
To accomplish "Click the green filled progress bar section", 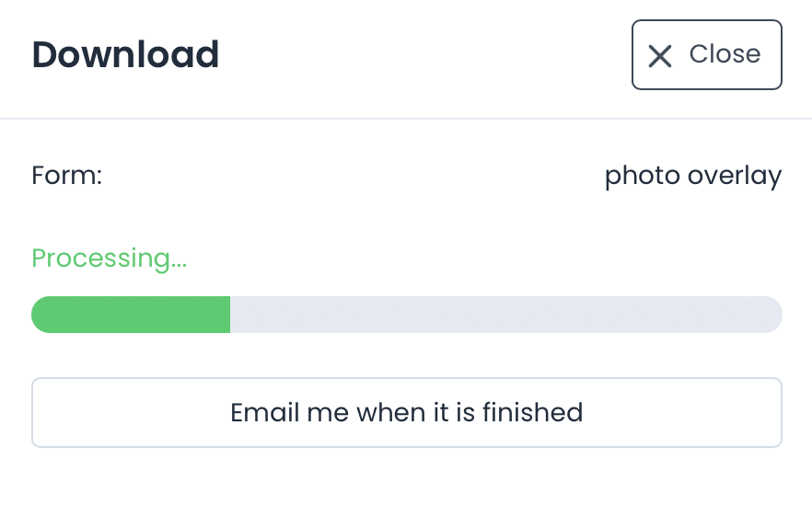I will click(131, 315).
